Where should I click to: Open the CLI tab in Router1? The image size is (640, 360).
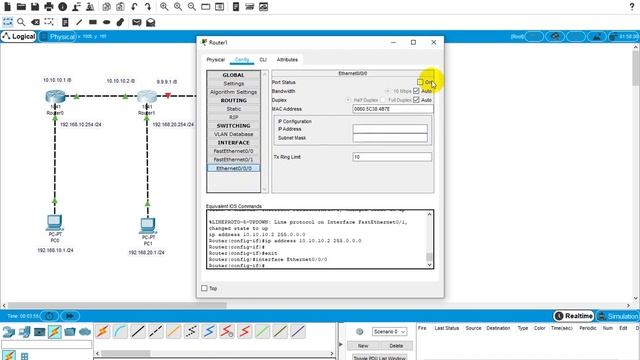pos(263,60)
